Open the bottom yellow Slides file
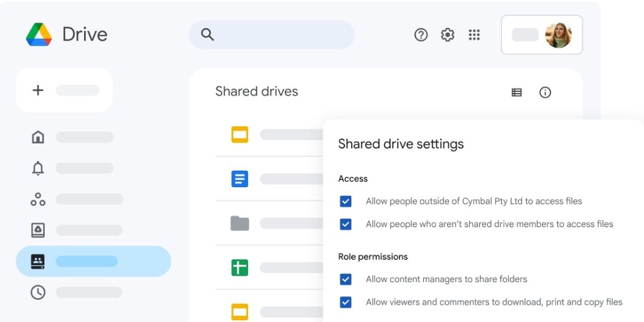Viewport: 644px width, 322px height. click(240, 312)
